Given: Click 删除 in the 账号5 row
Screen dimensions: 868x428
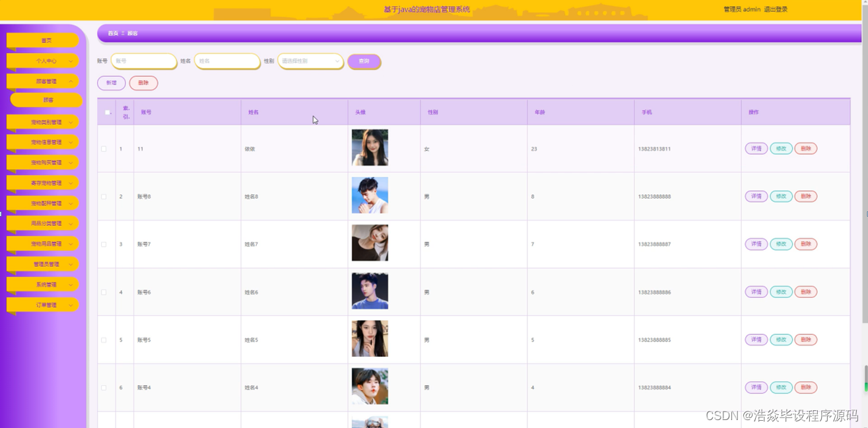Looking at the screenshot, I should [806, 339].
